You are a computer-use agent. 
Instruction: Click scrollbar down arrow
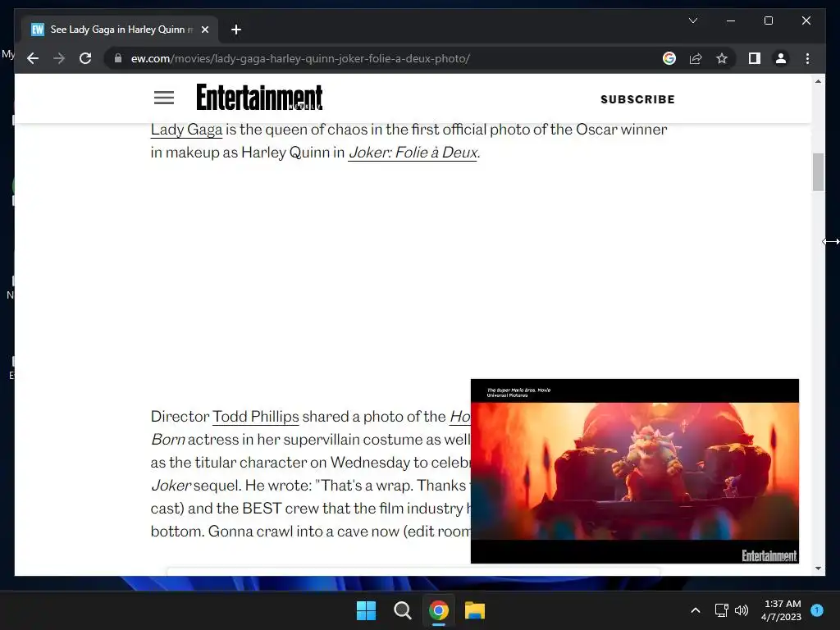818,568
